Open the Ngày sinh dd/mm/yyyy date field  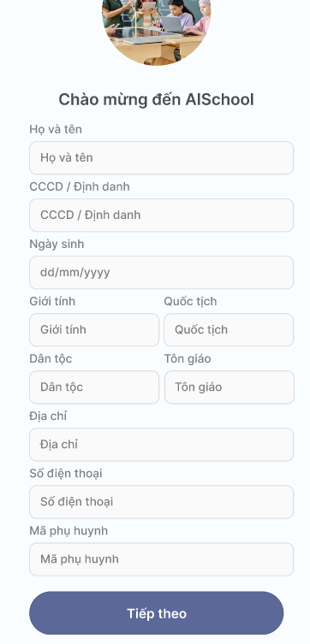click(161, 272)
